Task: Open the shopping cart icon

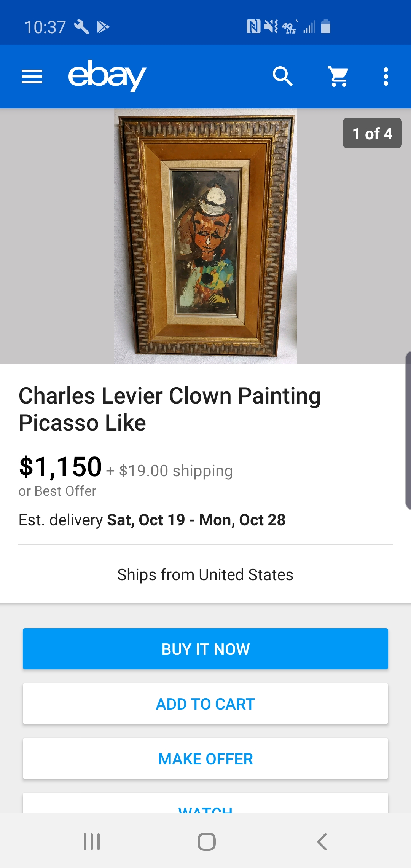Action: 338,77
